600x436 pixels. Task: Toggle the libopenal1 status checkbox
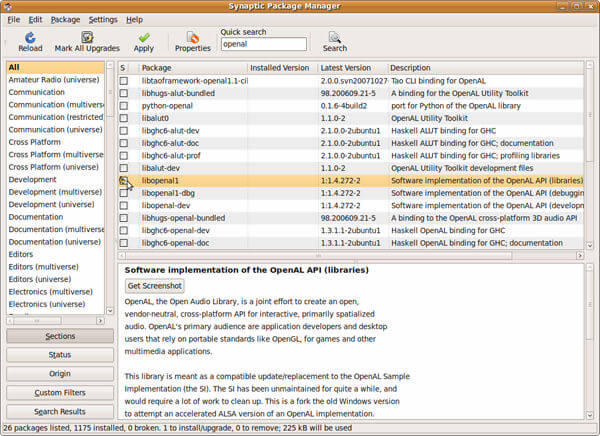[124, 180]
